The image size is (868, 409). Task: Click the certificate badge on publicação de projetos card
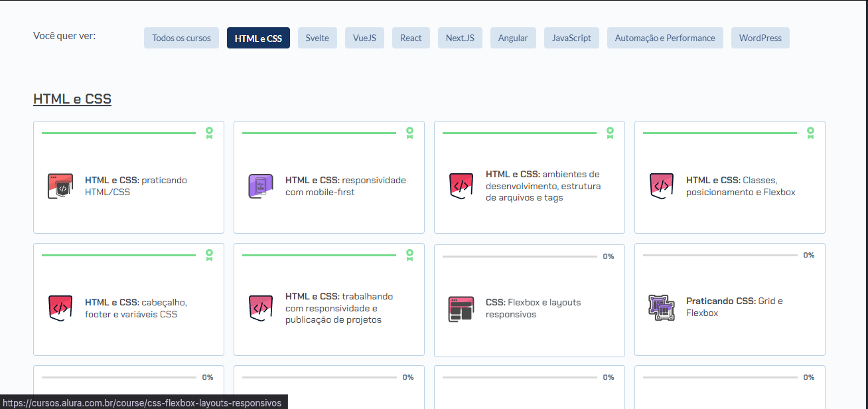[409, 256]
